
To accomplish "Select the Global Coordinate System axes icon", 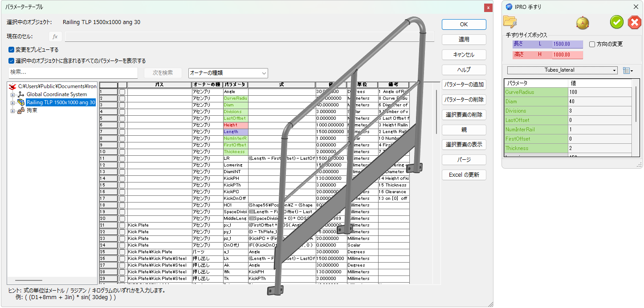I will pyautogui.click(x=21, y=94).
